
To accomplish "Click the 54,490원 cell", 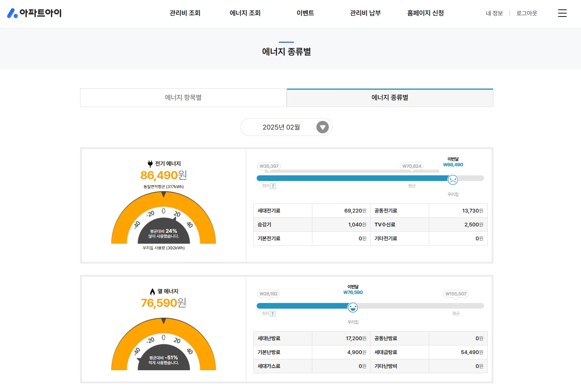I will coord(458,352).
